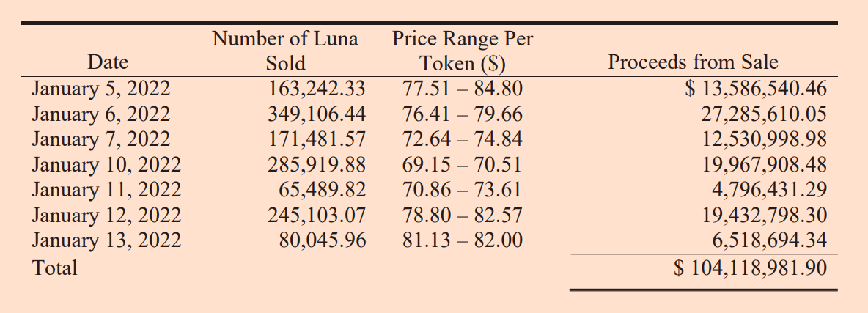Click the Date column header
This screenshot has height=313, width=868.
click(108, 62)
